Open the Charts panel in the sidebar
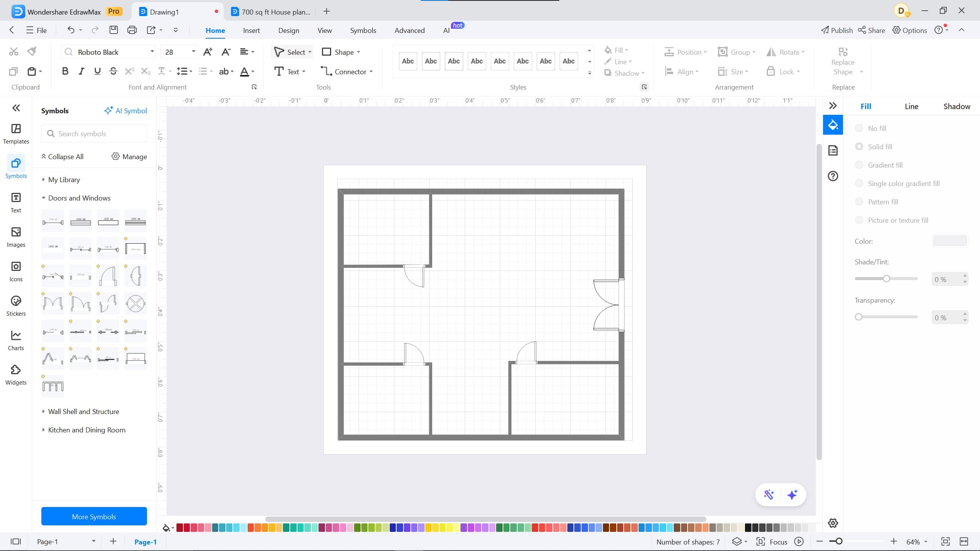 pyautogui.click(x=16, y=339)
